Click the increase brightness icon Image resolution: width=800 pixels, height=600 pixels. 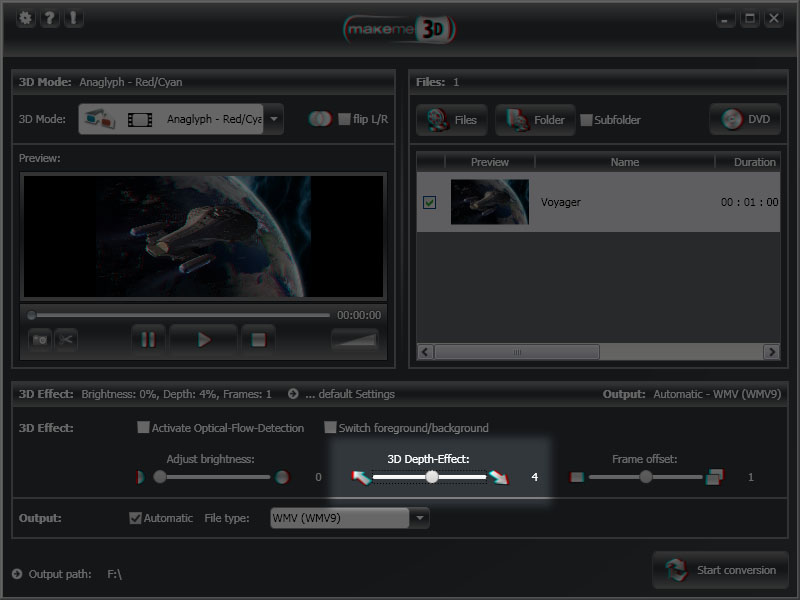click(282, 477)
